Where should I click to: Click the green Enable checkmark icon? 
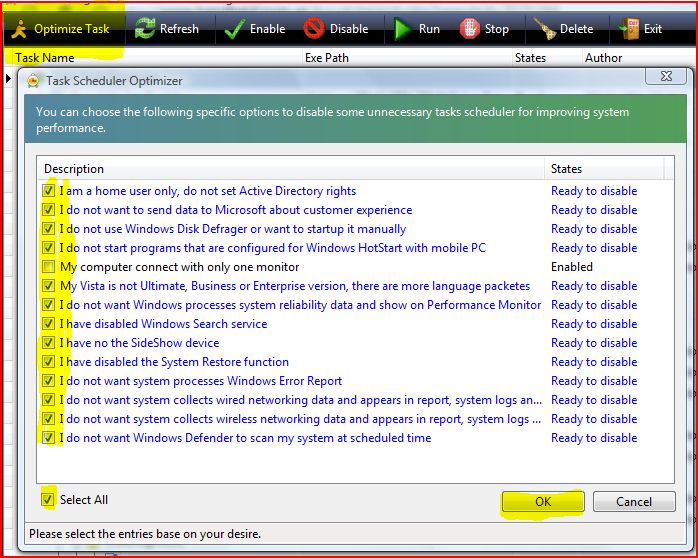tap(235, 29)
